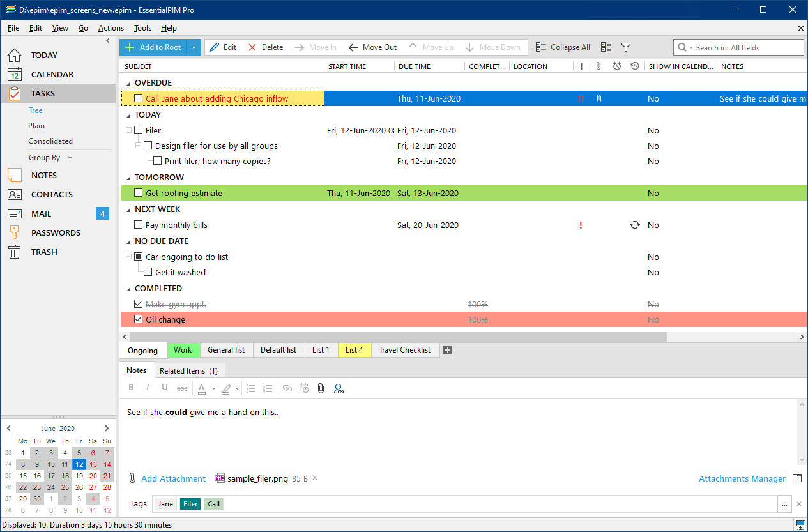
Task: Create a bulleted list in the note
Action: (x=250, y=388)
